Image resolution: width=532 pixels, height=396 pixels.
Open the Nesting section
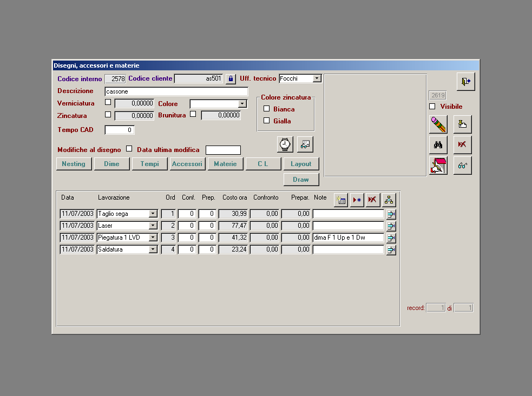(x=74, y=164)
